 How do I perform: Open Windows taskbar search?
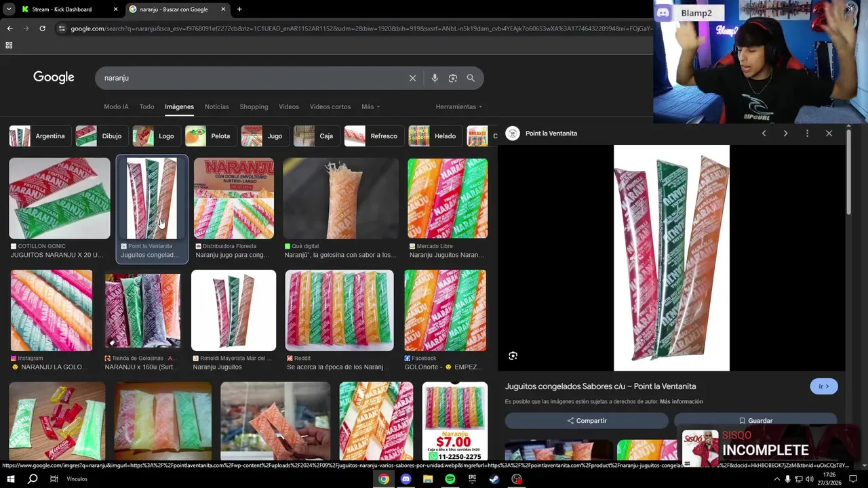[x=33, y=479]
